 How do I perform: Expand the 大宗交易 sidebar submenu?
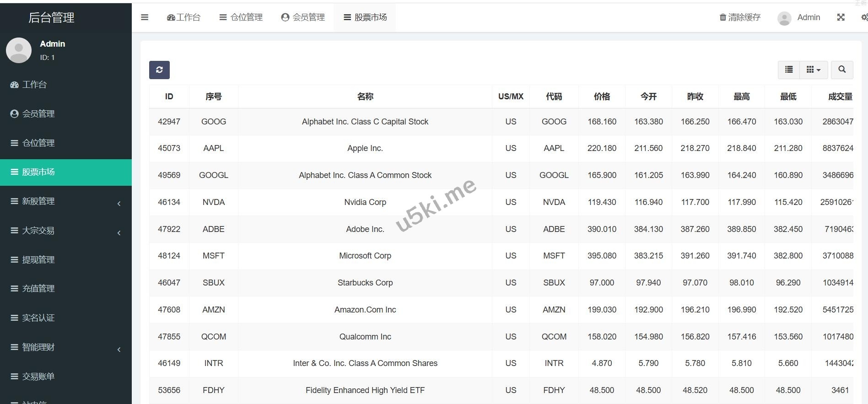tap(66, 231)
